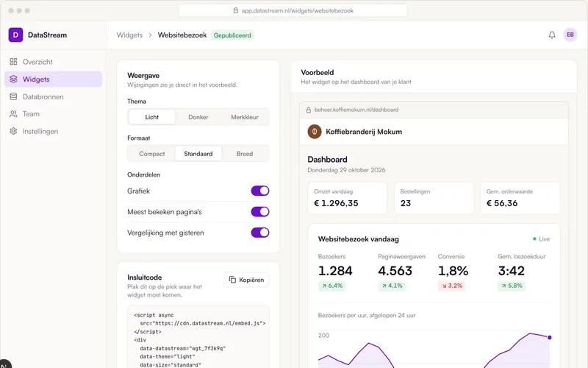
Task: Select the Compact format option
Action: 152,154
